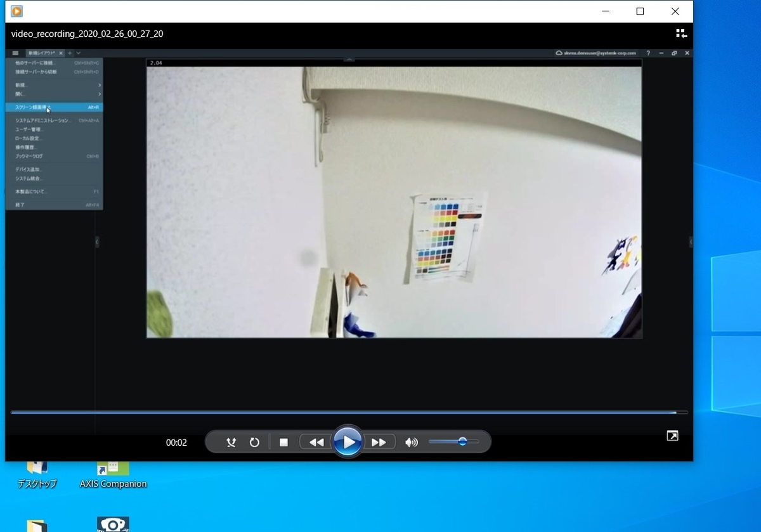The width and height of the screenshot is (761, 532).
Task: Toggle repeat playback mode
Action: 254,442
